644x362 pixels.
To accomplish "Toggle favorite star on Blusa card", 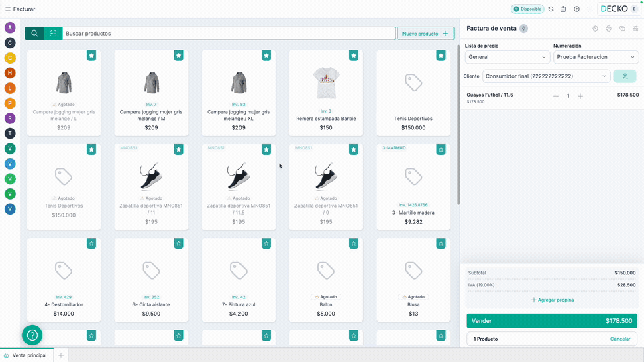I will click(x=441, y=244).
